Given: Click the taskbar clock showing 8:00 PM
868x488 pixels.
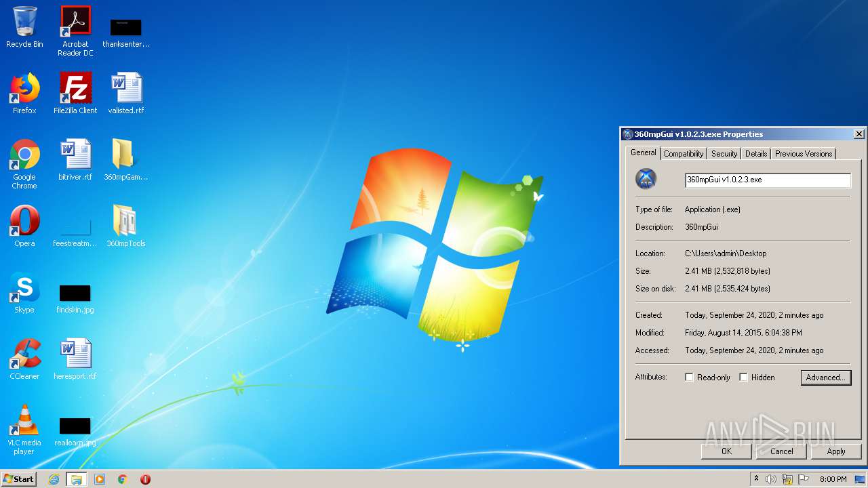Looking at the screenshot, I should [833, 479].
